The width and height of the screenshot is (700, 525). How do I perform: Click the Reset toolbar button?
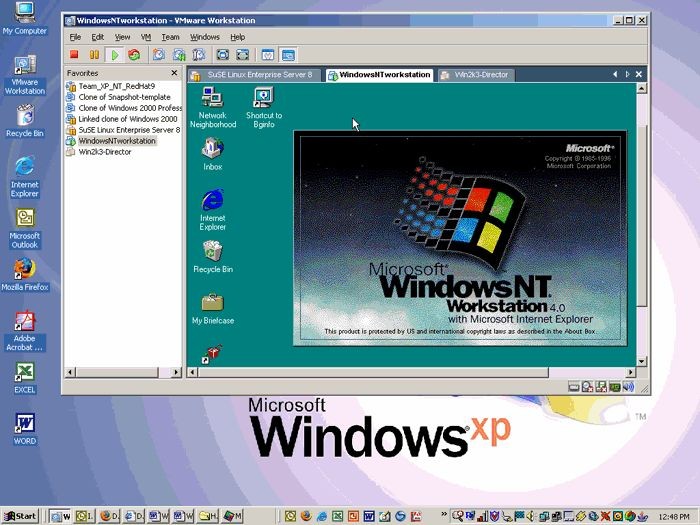tap(134, 54)
